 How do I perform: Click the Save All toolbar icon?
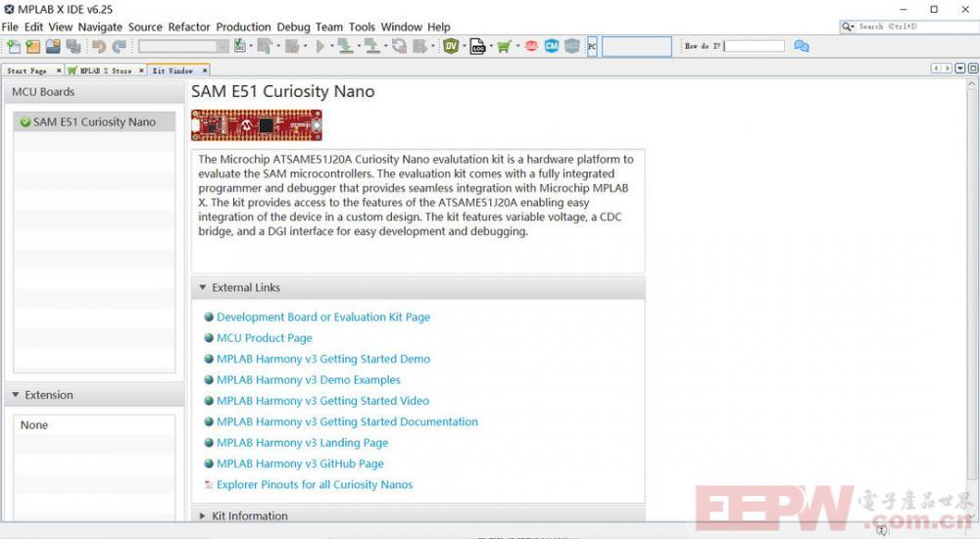click(x=73, y=46)
